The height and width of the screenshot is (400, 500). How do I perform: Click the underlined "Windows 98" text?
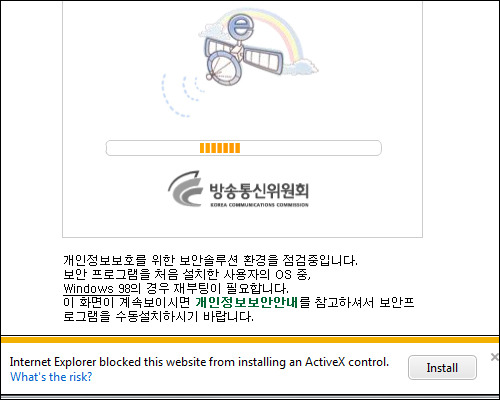click(97, 288)
